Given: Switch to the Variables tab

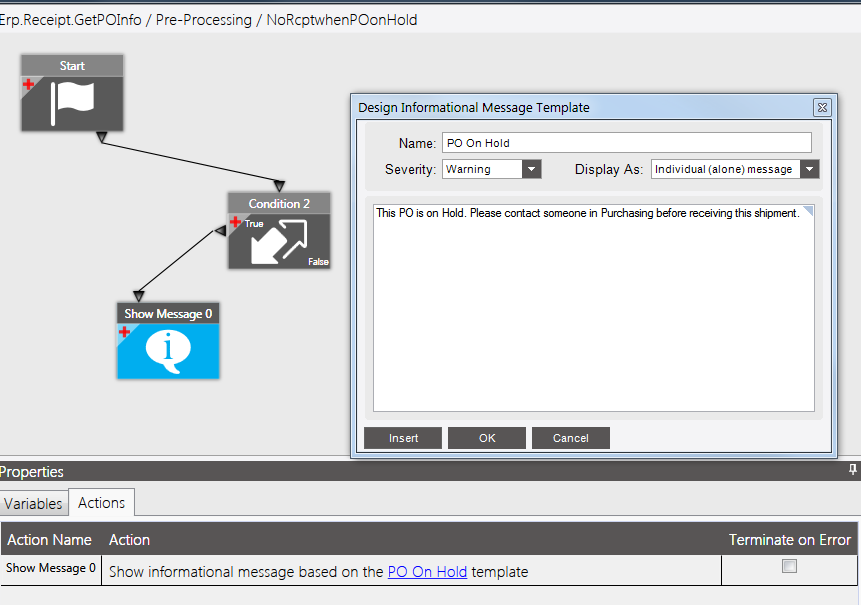Looking at the screenshot, I should coord(33,503).
